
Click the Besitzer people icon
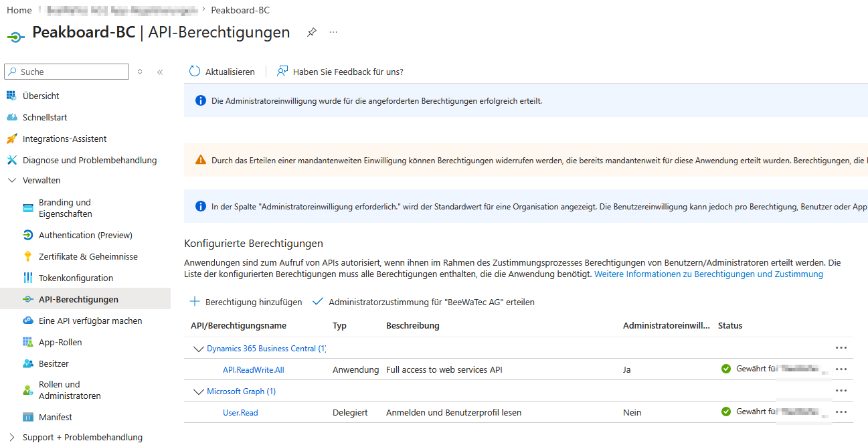pos(27,363)
